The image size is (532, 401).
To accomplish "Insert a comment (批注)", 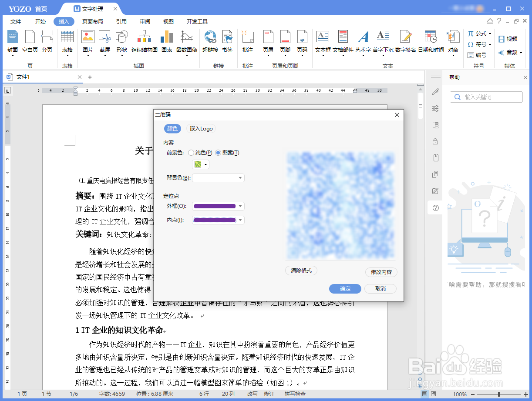I will tap(248, 42).
